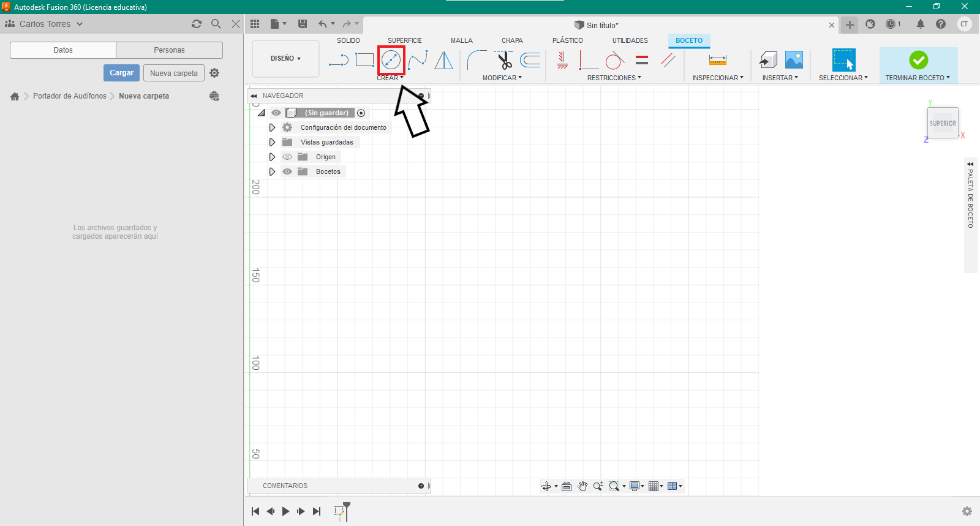
Task: Click the globe icon next to Nueva carpeta
Action: point(214,96)
